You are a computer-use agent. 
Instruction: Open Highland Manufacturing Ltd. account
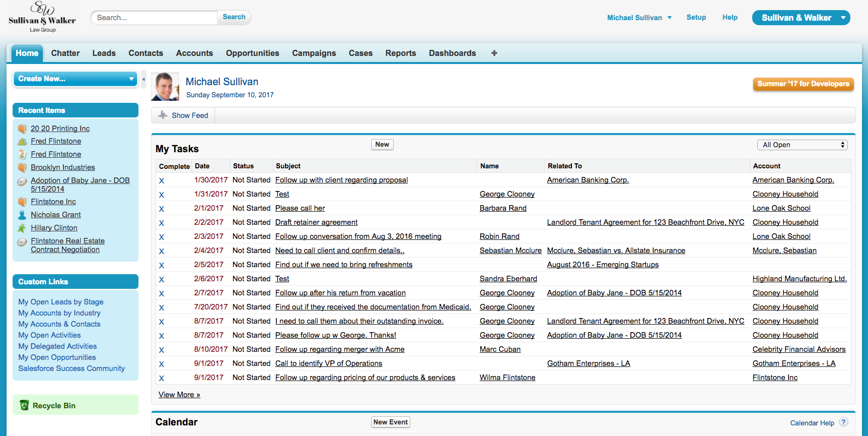(800, 279)
